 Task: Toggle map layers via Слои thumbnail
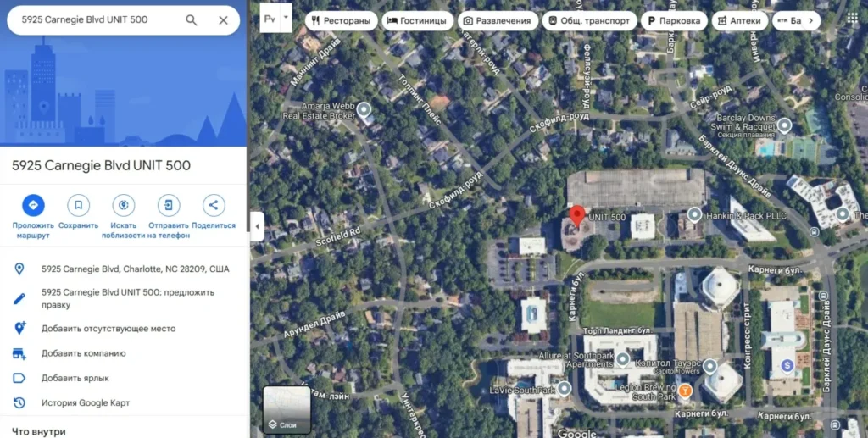tap(287, 410)
